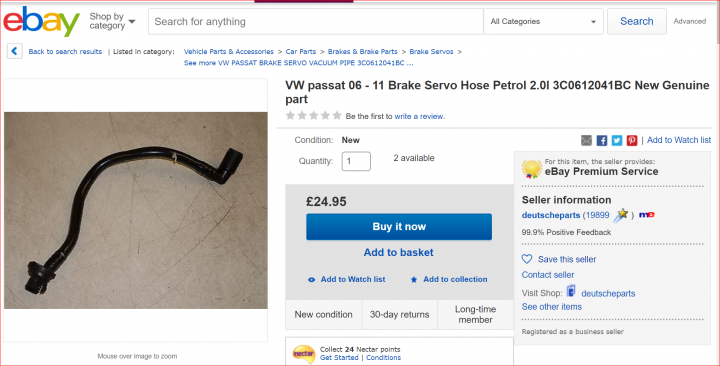Share listing on Twitter icon
The height and width of the screenshot is (366, 720).
617,141
